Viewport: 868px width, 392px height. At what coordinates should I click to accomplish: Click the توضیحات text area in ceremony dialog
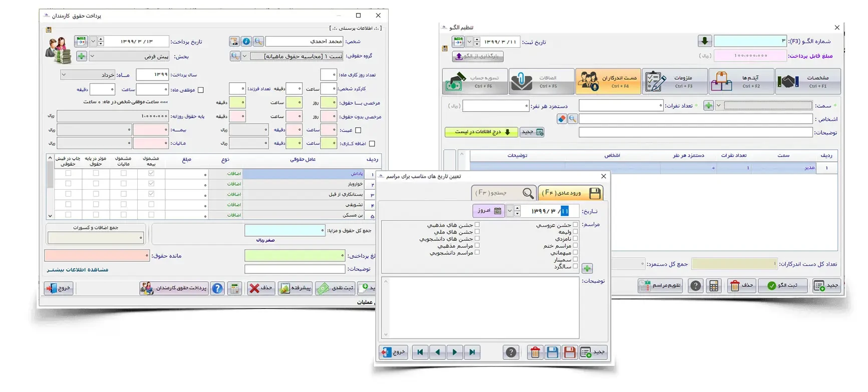[480, 308]
